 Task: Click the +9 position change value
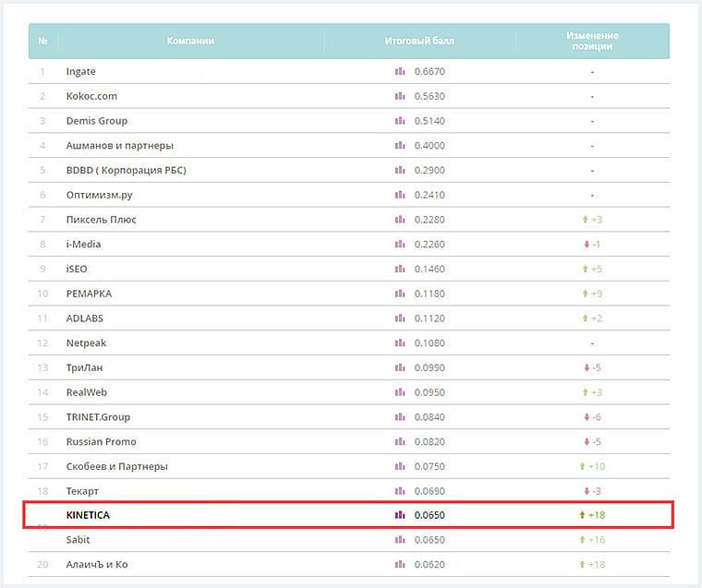point(597,294)
